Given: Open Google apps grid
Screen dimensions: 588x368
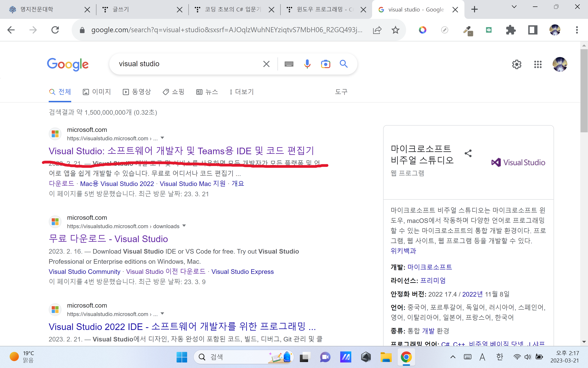Looking at the screenshot, I should coord(538,64).
